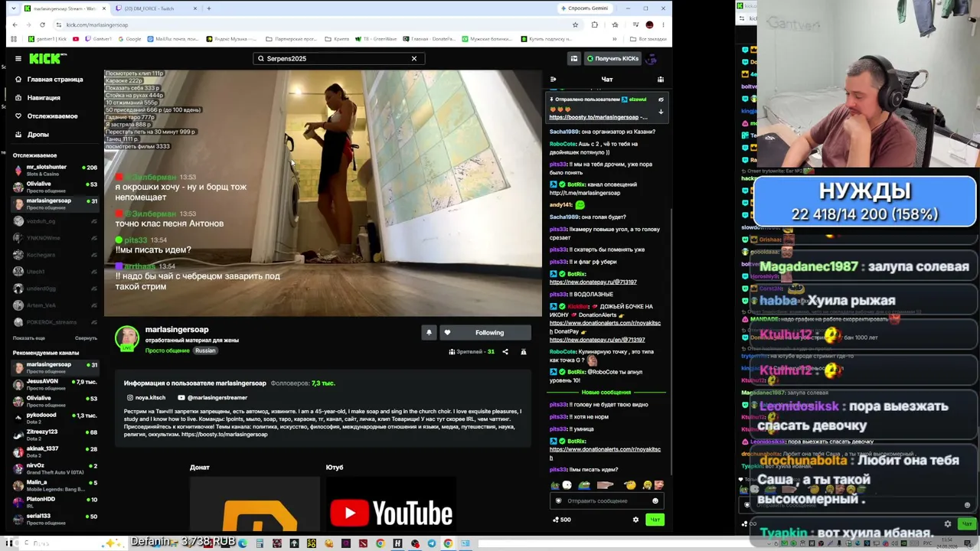Click Спросить Gemini button

pyautogui.click(x=584, y=8)
